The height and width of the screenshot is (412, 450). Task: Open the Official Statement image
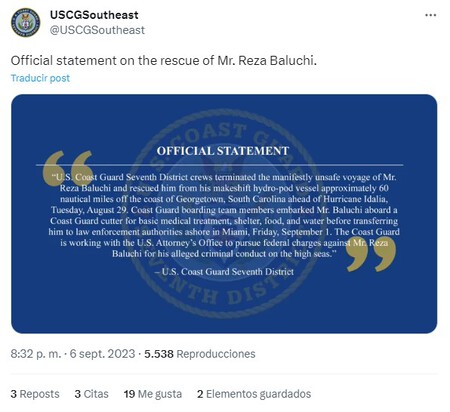click(x=224, y=214)
